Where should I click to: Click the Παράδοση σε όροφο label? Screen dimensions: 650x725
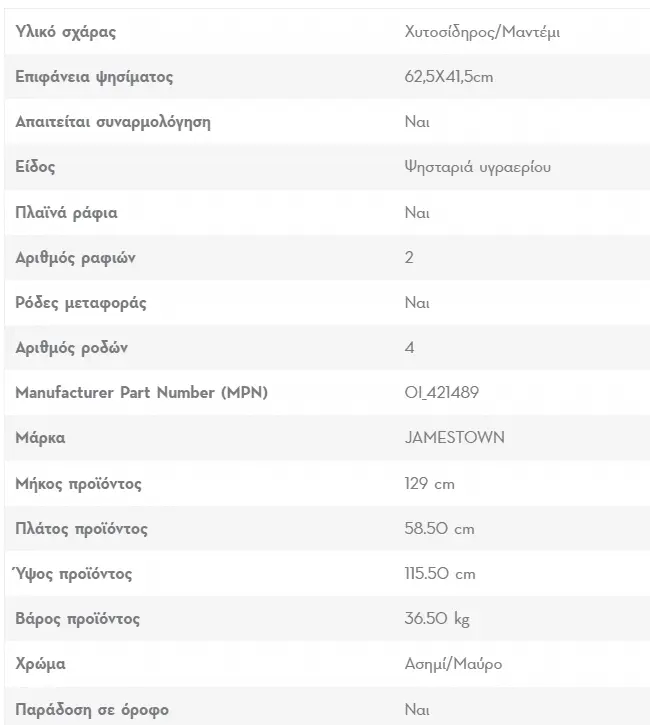point(92,709)
